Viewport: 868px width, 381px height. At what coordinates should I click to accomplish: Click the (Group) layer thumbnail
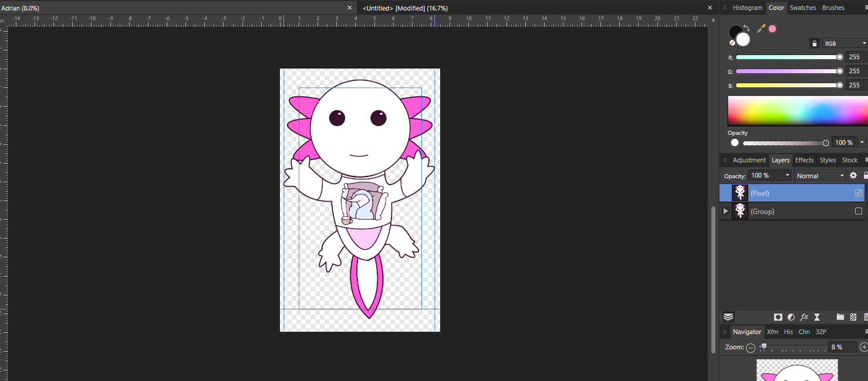tap(740, 211)
